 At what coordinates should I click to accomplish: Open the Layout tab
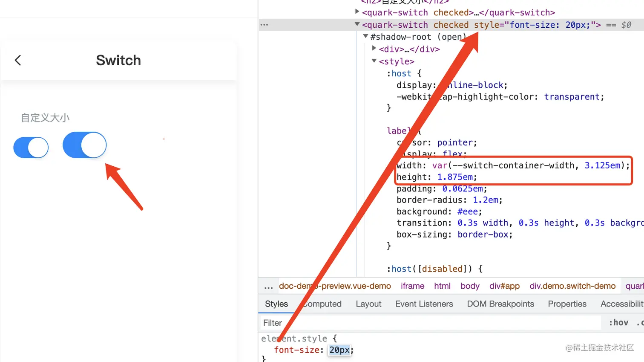point(368,304)
